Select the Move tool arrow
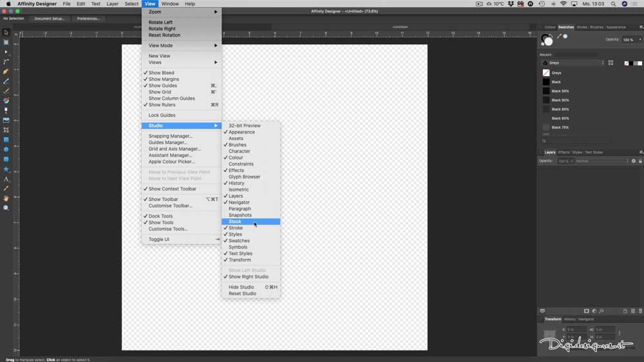The image size is (644, 362). coord(6,32)
